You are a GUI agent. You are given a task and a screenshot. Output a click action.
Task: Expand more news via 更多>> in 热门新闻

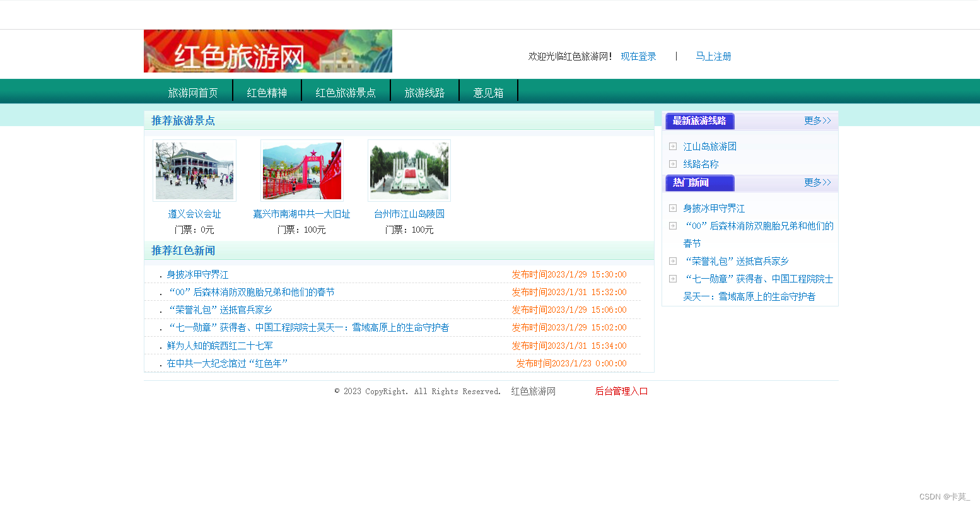tap(817, 182)
